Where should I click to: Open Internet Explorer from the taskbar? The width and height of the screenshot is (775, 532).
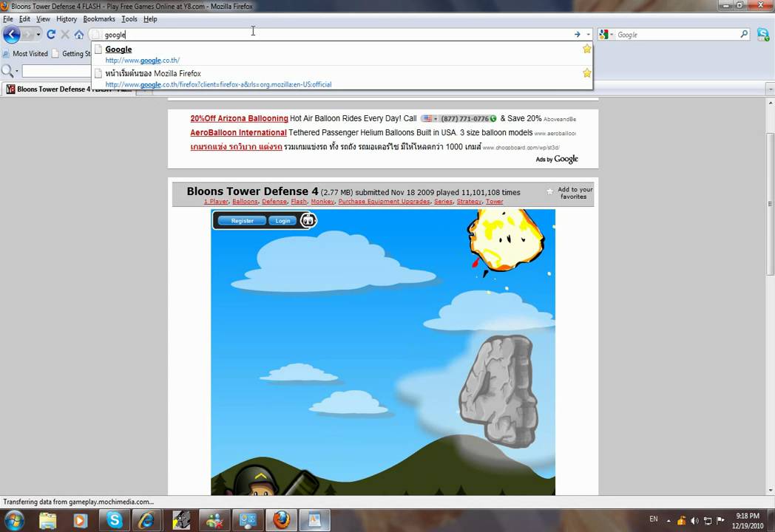(147, 521)
